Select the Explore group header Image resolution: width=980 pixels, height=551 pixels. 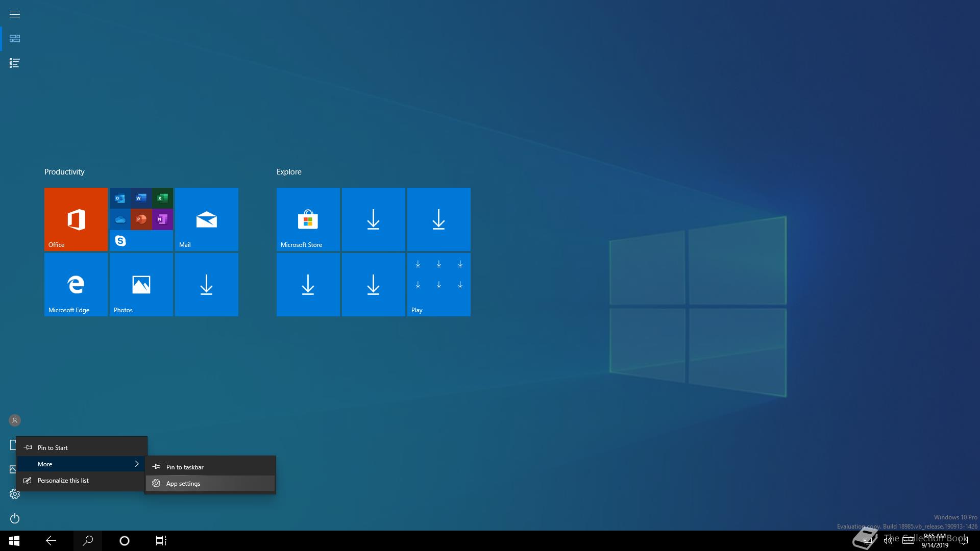(x=289, y=172)
